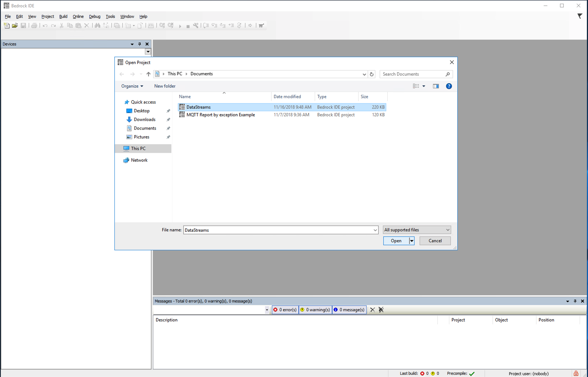Close the Devices panel
The width and height of the screenshot is (588, 377).
[147, 44]
